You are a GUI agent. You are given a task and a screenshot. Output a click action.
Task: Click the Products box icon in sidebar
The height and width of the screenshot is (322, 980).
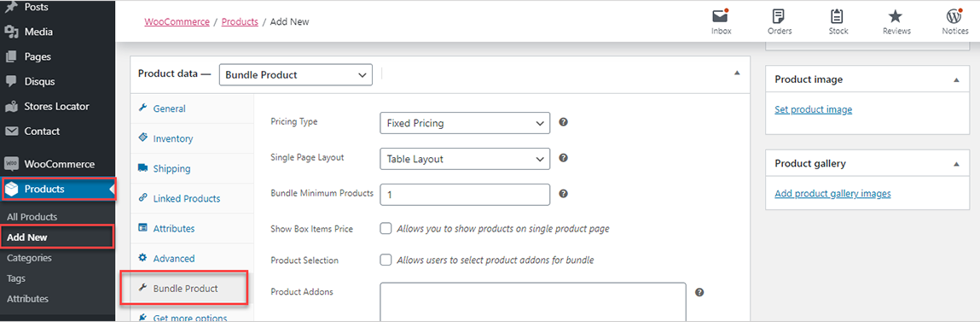coord(10,190)
